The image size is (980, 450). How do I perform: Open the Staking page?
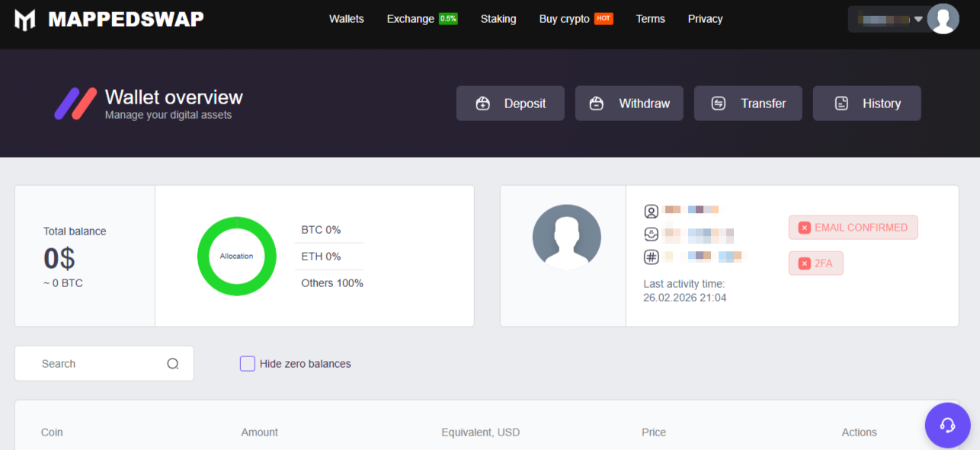[x=498, y=19]
